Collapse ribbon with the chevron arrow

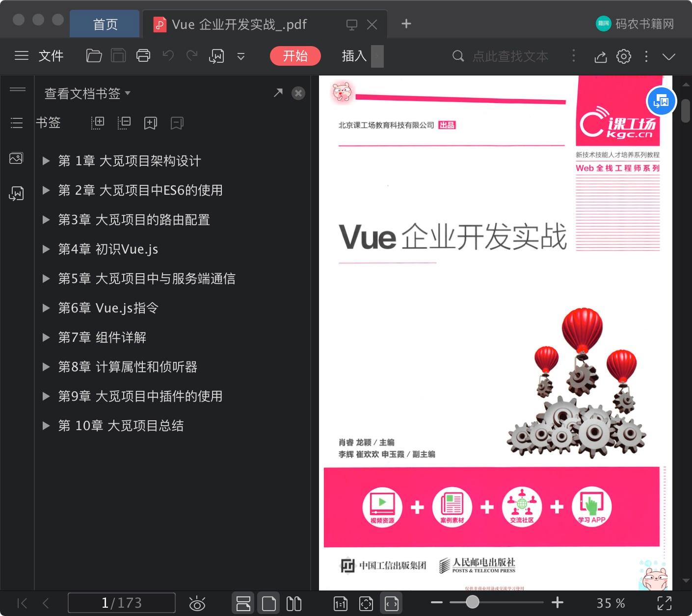coord(669,56)
